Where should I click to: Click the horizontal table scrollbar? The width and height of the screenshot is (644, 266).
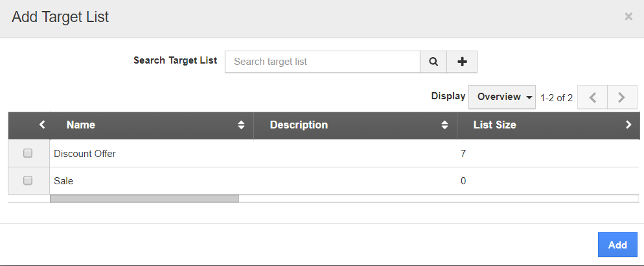point(144,199)
